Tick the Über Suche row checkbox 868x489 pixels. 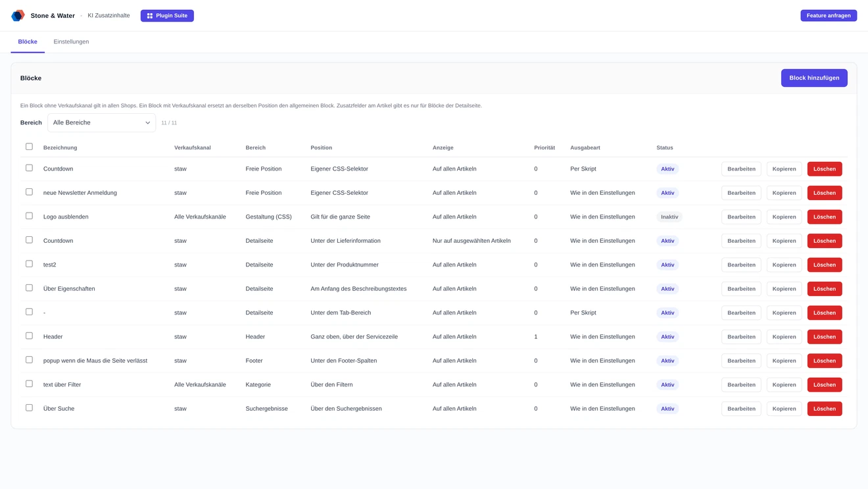coord(29,407)
